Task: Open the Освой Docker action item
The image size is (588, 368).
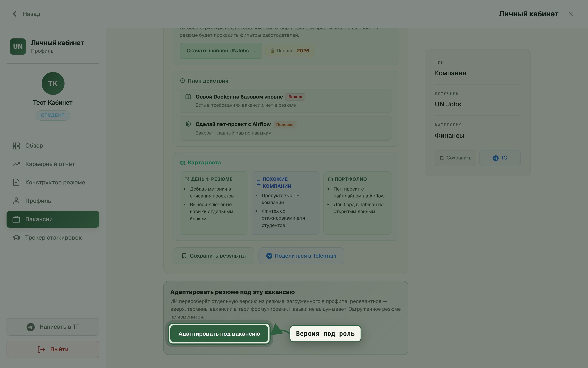Action: click(285, 101)
